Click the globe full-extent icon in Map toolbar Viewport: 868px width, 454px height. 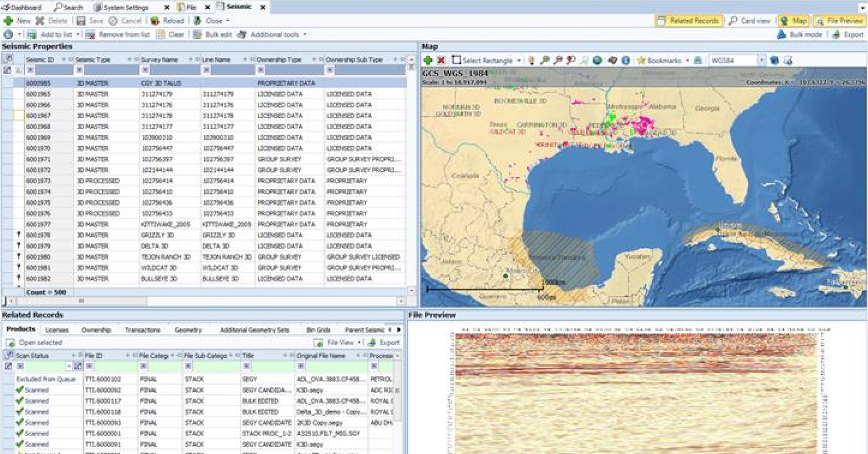(597, 60)
